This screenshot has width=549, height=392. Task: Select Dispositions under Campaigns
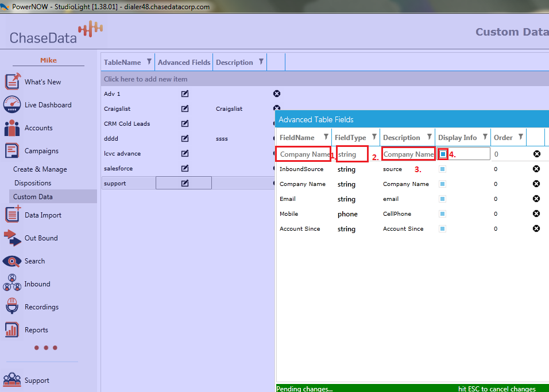pyautogui.click(x=33, y=183)
